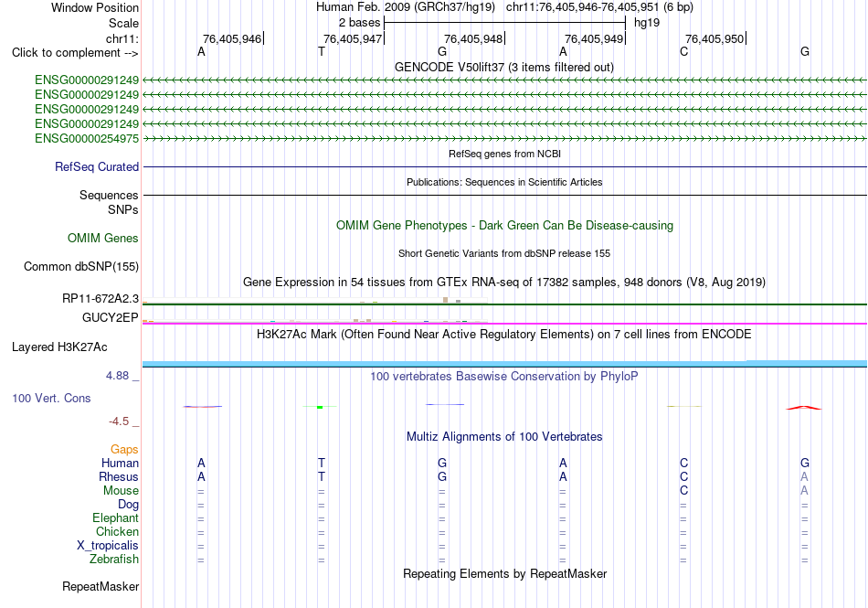Viewport: 868px width, 608px height.
Task: Select the Zebrafish alignment row label
Action: tap(114, 560)
